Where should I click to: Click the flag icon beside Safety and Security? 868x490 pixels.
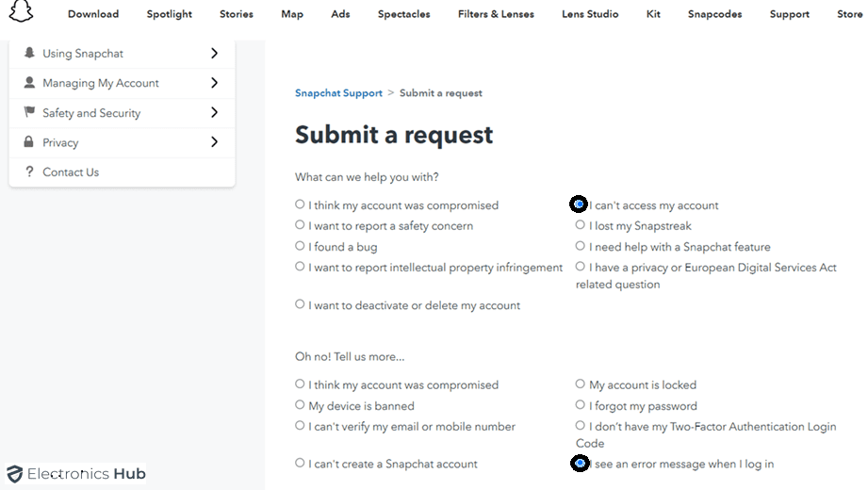(x=30, y=113)
